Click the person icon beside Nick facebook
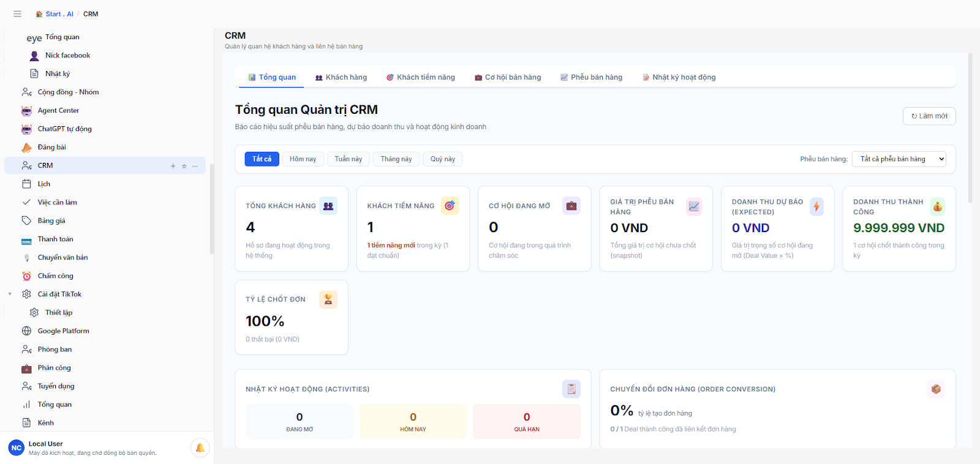This screenshot has height=464, width=980. click(x=34, y=56)
